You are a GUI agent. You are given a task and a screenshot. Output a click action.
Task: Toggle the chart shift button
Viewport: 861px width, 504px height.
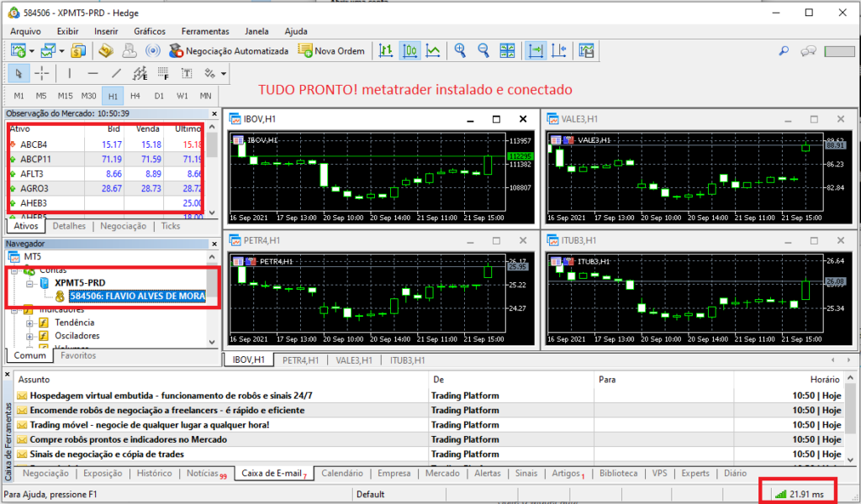coord(561,50)
